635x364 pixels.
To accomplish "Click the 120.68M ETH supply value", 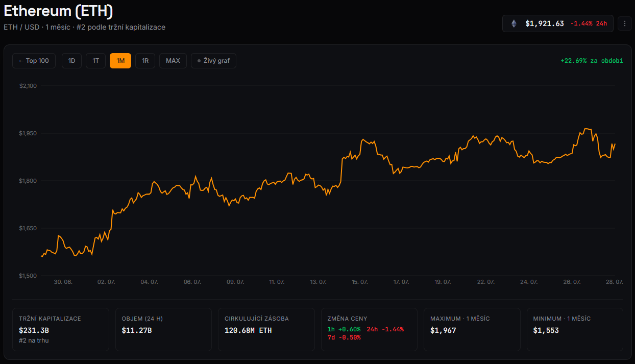I will tap(248, 330).
